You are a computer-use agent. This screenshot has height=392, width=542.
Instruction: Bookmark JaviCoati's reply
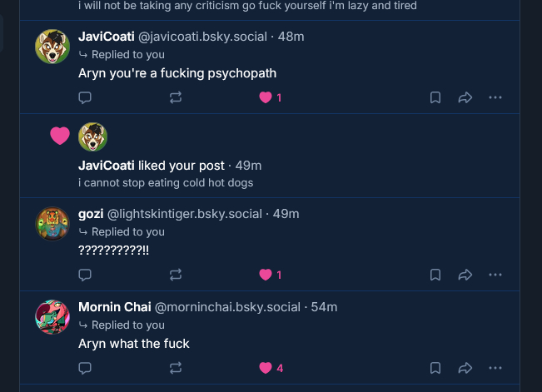[x=435, y=97]
